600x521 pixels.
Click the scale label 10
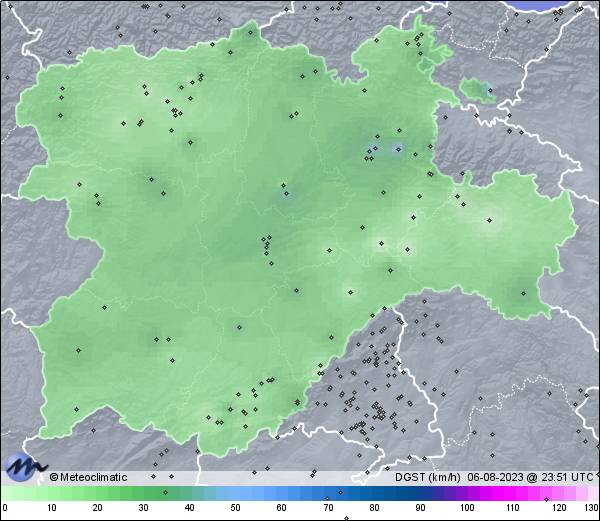coord(52,508)
